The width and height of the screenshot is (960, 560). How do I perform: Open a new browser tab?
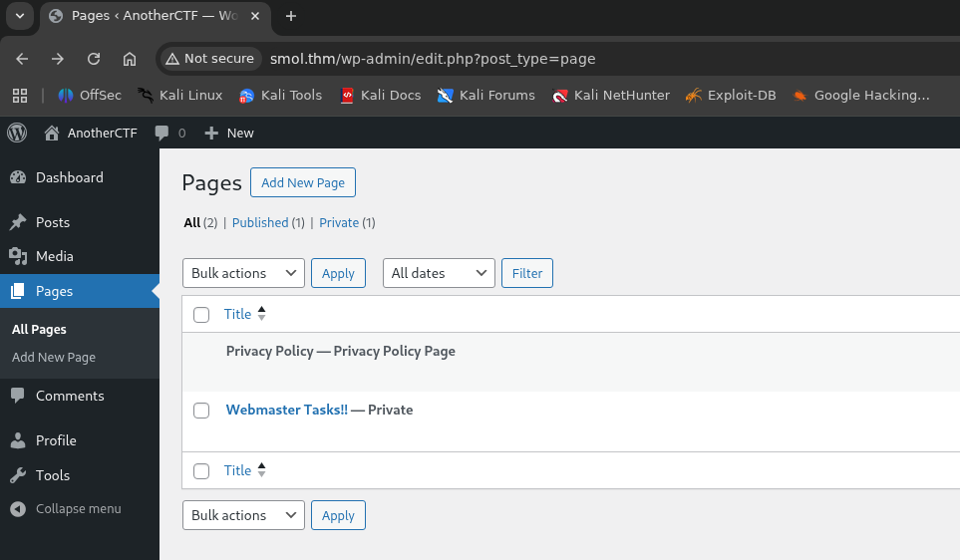(291, 17)
